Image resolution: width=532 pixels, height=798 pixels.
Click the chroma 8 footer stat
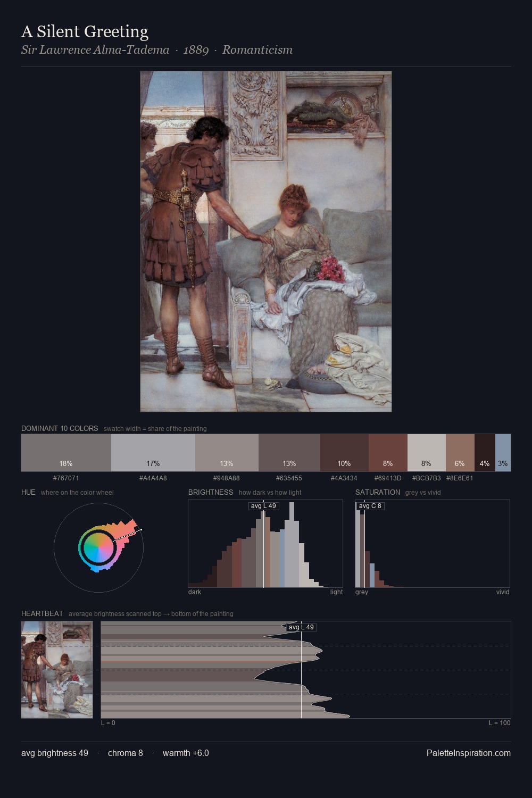coord(126,753)
